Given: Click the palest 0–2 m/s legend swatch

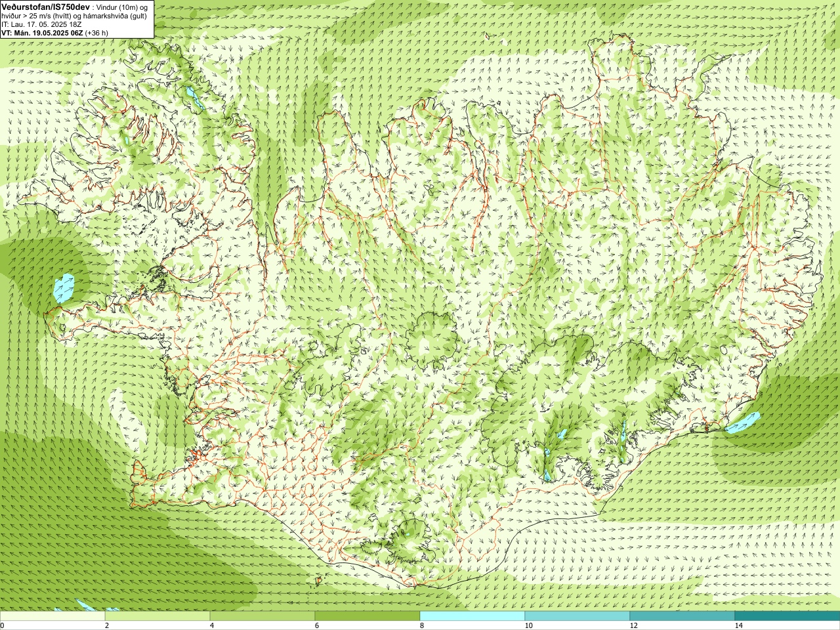Looking at the screenshot, I should point(52,616).
